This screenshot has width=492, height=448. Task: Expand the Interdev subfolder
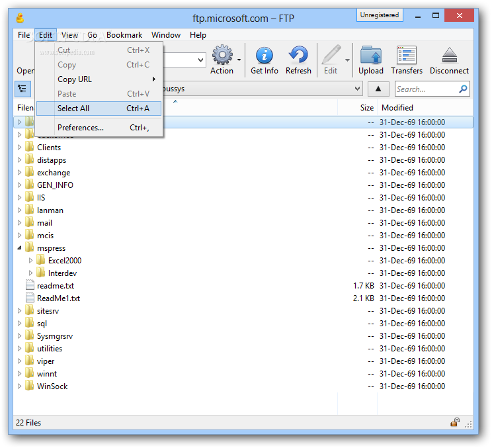point(30,273)
